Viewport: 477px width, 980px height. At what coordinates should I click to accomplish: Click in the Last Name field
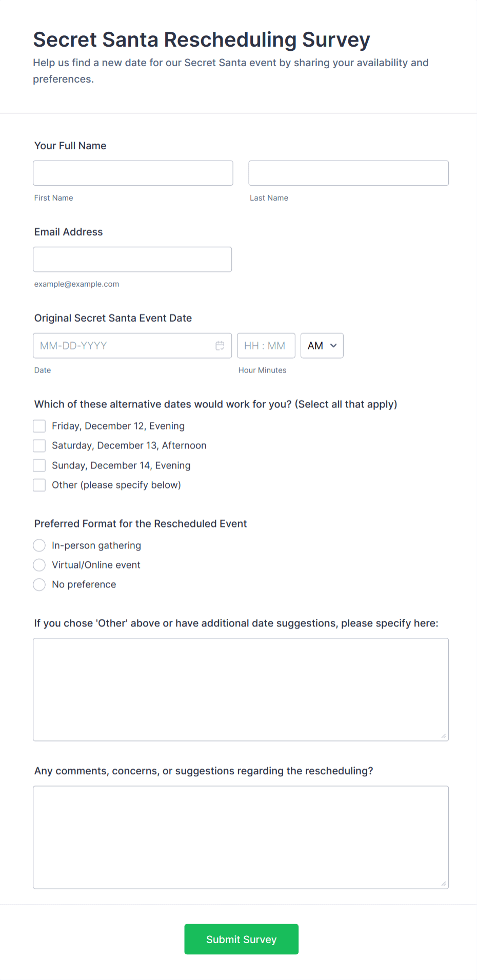click(x=348, y=173)
